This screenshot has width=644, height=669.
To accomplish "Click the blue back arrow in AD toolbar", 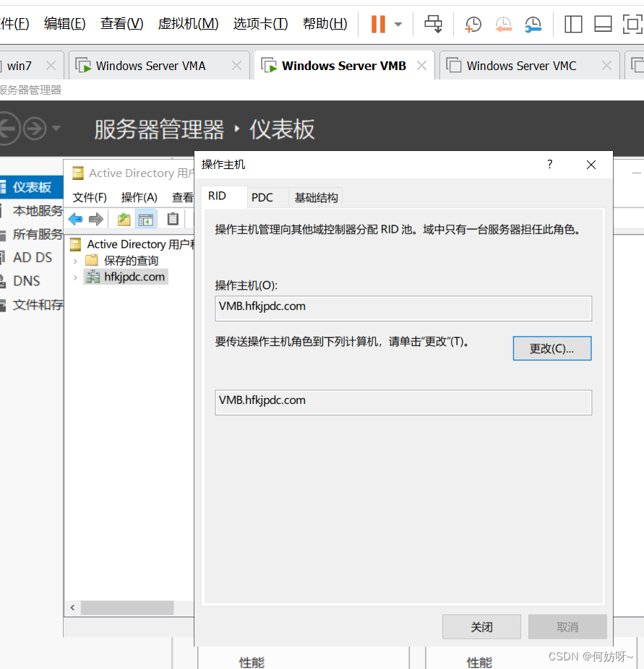I will pos(75,219).
